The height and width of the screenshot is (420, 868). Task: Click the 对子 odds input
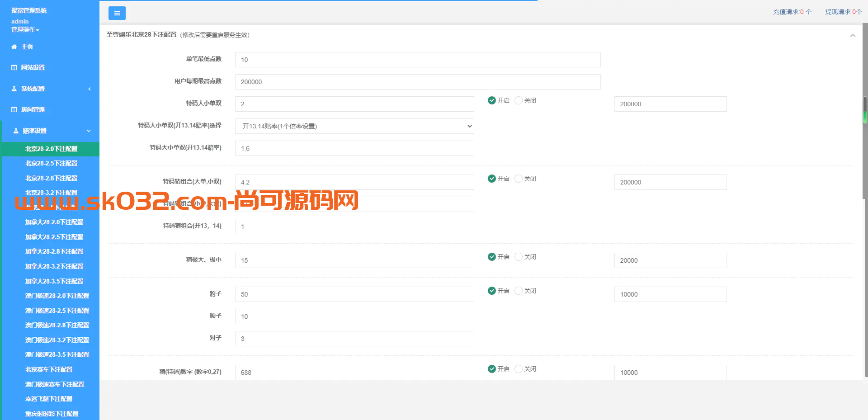(x=354, y=339)
